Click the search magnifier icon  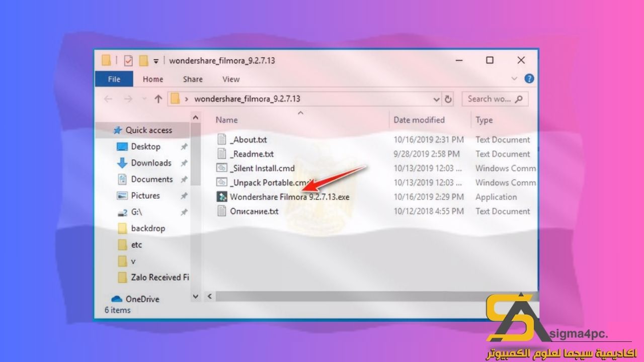click(x=519, y=99)
